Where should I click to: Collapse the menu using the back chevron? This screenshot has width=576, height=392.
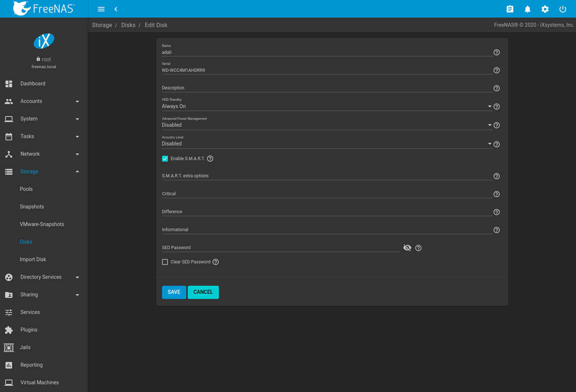click(116, 9)
